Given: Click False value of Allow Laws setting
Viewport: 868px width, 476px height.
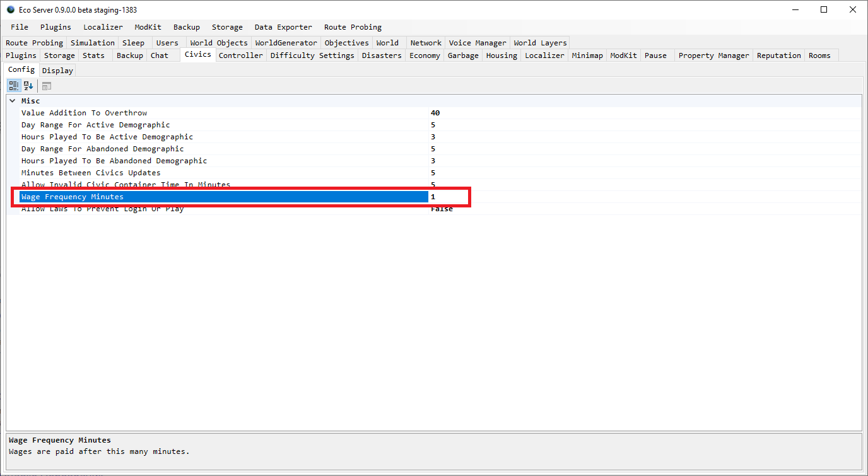Looking at the screenshot, I should coord(442,209).
